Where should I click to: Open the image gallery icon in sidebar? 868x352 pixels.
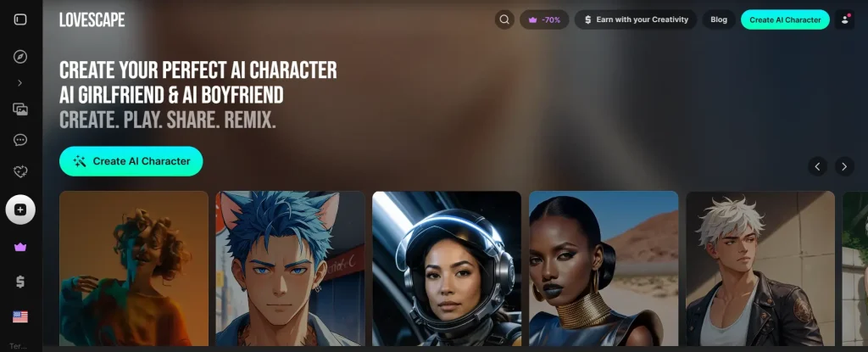(x=20, y=109)
